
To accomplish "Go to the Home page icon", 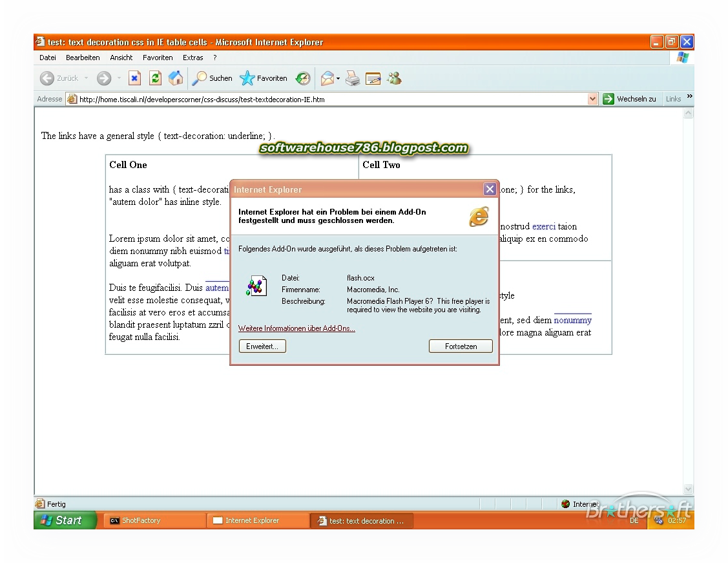I will point(176,78).
